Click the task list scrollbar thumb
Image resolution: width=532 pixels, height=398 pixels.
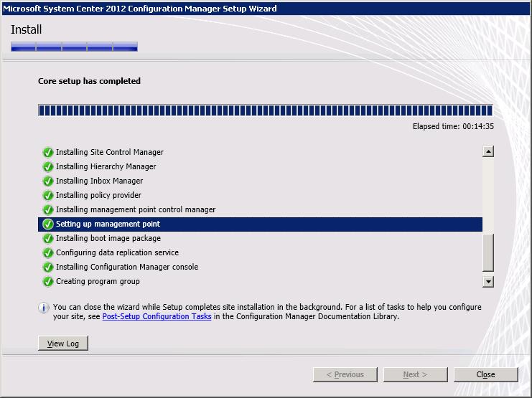click(x=488, y=252)
